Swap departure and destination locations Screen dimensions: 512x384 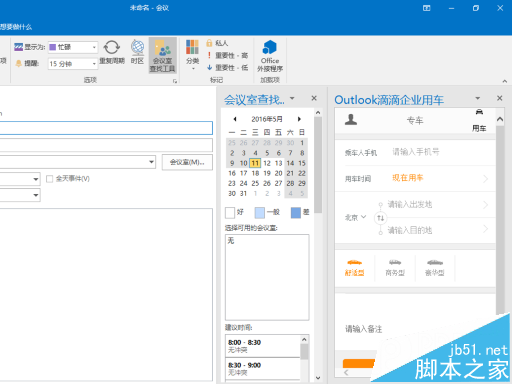[x=381, y=218]
